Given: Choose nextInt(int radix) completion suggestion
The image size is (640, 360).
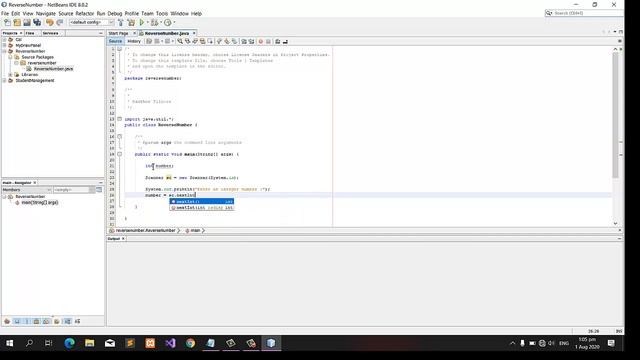Looking at the screenshot, I should pos(202,208).
